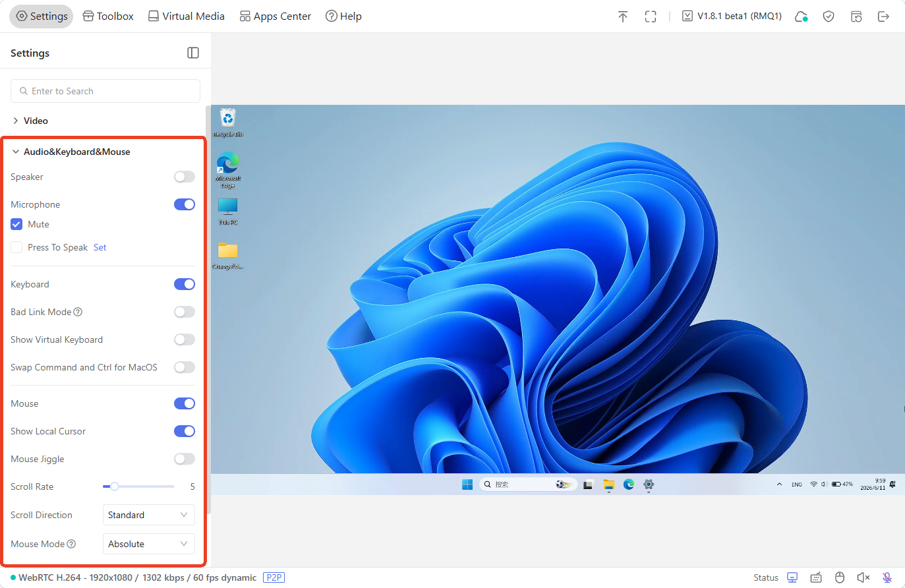Click the settings panel scrollbar
The width and height of the screenshot is (905, 588).
point(208,310)
